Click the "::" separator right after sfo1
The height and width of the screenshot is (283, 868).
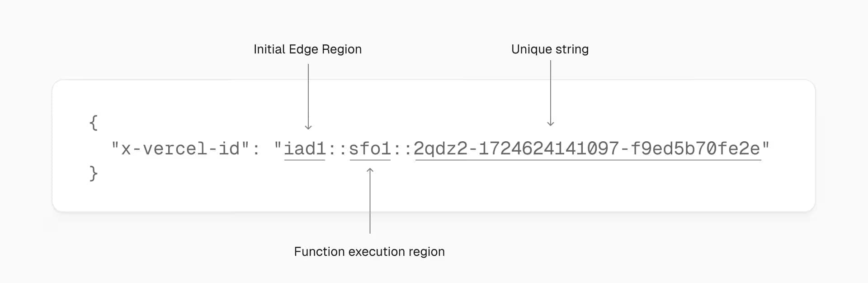point(402,149)
